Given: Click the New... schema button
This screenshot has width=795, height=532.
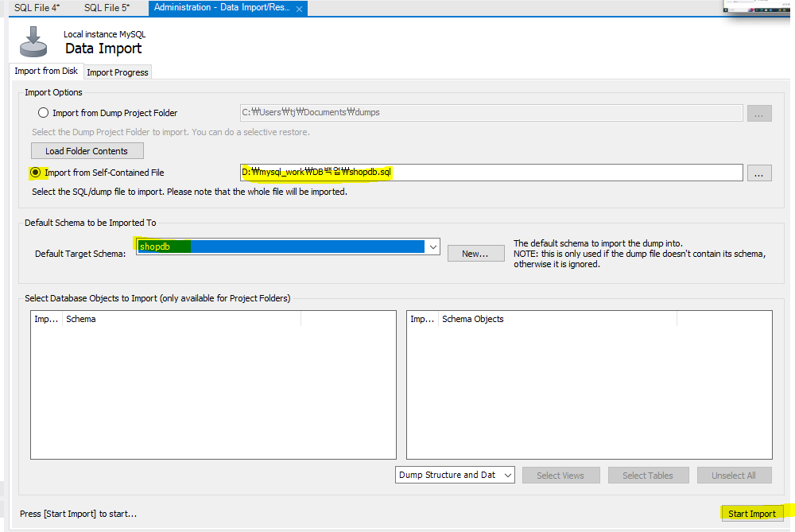Looking at the screenshot, I should pos(475,254).
